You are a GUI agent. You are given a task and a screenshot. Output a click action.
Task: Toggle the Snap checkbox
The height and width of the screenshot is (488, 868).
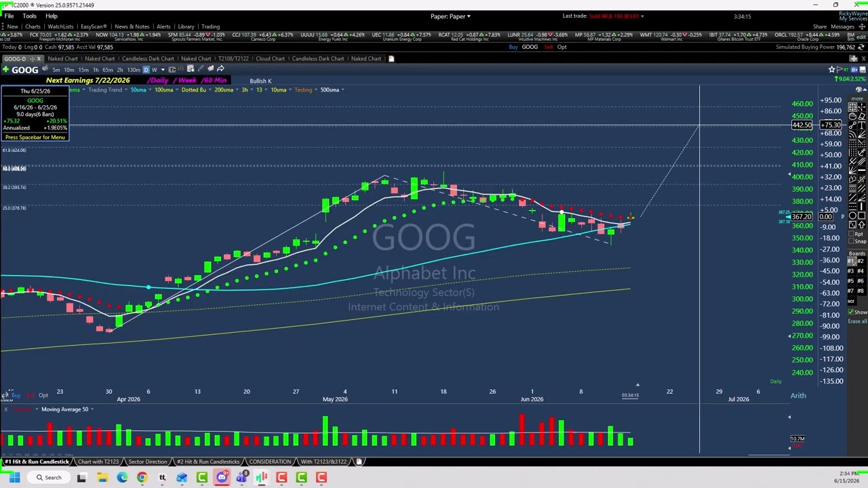pyautogui.click(x=850, y=241)
